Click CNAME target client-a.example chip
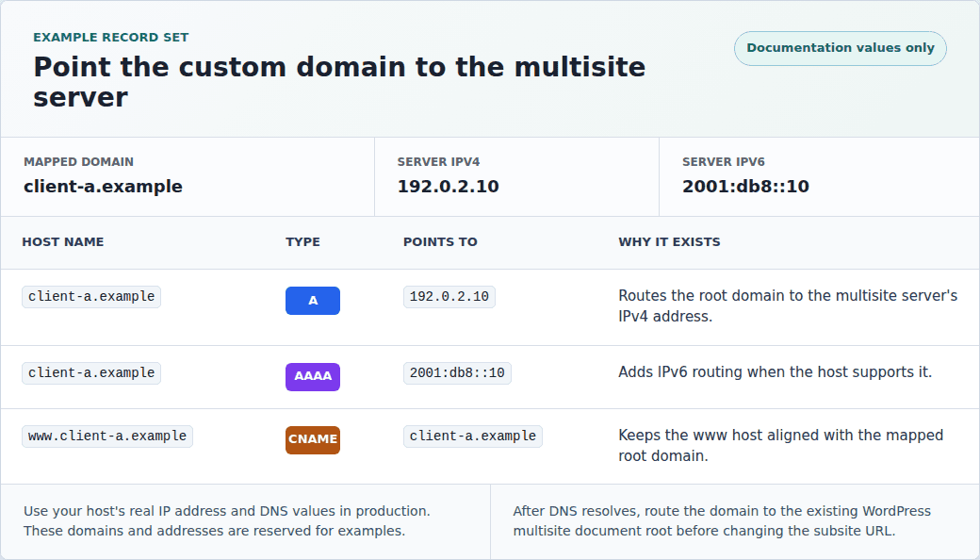Screen dimensions: 980x560 pyautogui.click(x=472, y=436)
